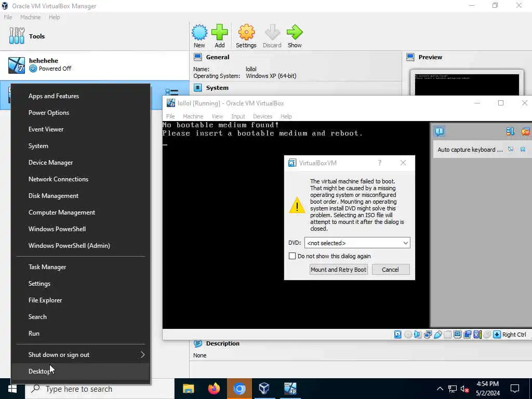The width and height of the screenshot is (532, 399).
Task: Click the Add machine toolbar icon
Action: tap(220, 36)
